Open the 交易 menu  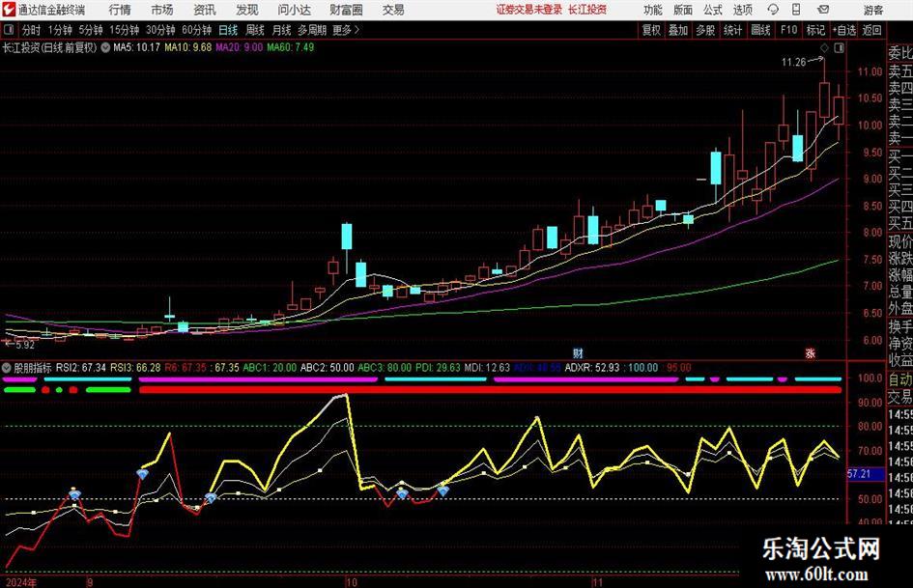point(393,10)
